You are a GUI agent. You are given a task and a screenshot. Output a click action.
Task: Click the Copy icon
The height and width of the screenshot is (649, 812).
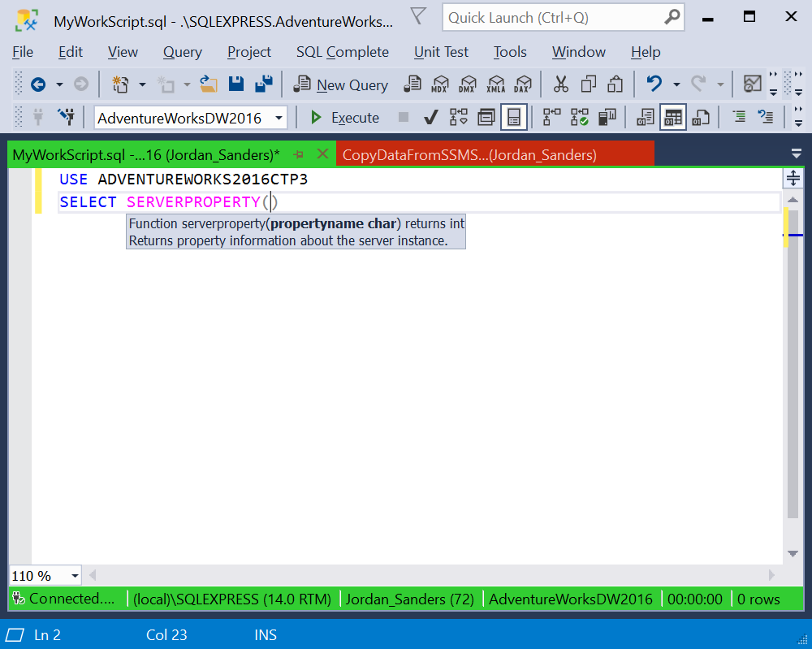(x=588, y=84)
